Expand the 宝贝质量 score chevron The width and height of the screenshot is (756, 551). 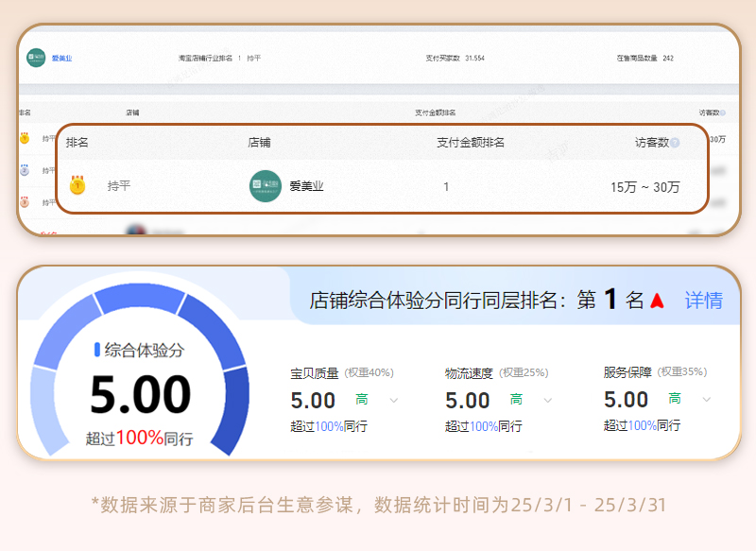click(394, 400)
